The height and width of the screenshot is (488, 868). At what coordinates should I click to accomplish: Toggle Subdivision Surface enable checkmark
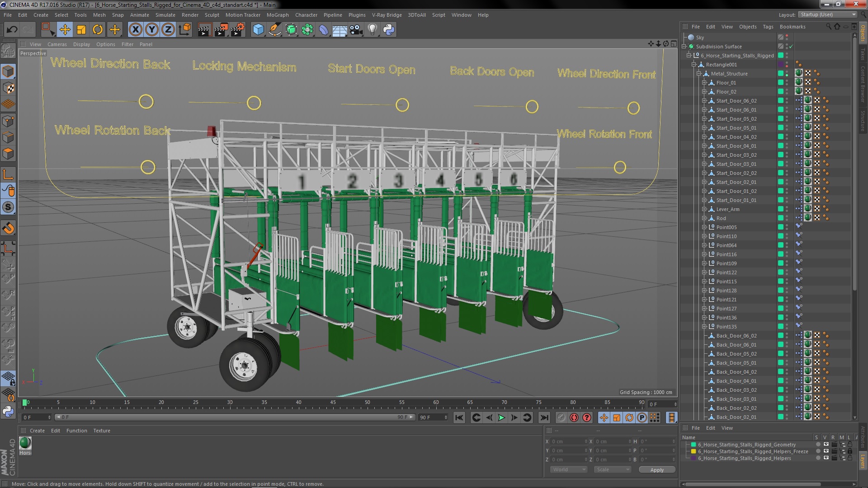[791, 47]
